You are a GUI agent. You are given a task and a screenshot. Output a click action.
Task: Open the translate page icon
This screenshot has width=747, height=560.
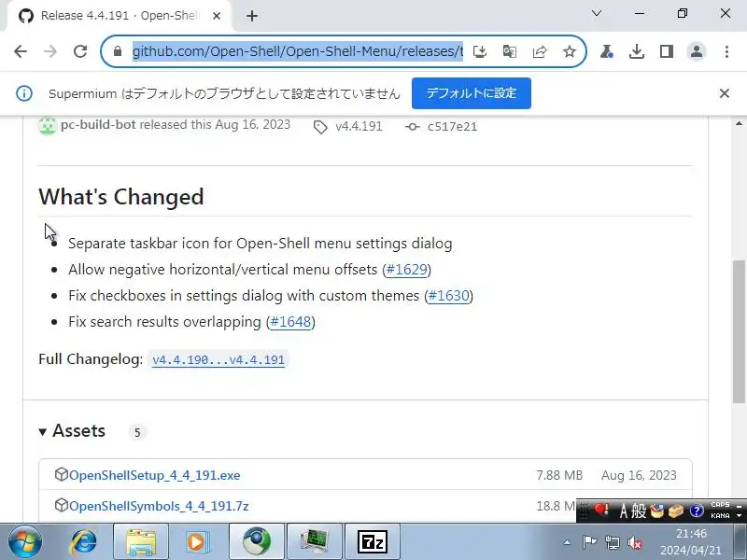[x=509, y=51]
